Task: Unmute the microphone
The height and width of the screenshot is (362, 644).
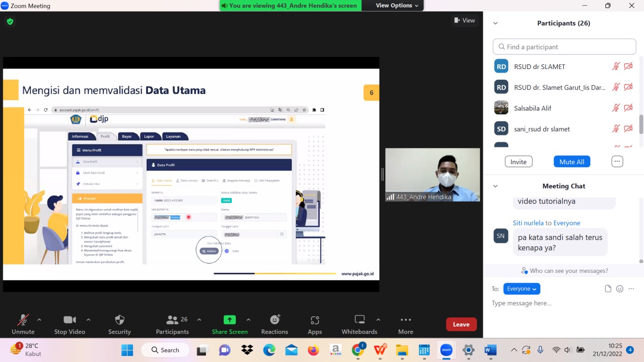Action: coord(22,320)
